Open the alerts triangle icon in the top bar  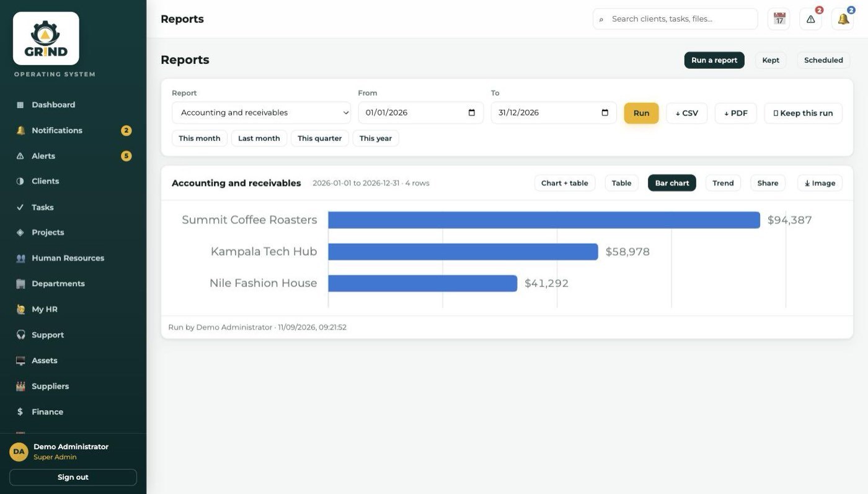pyautogui.click(x=810, y=19)
